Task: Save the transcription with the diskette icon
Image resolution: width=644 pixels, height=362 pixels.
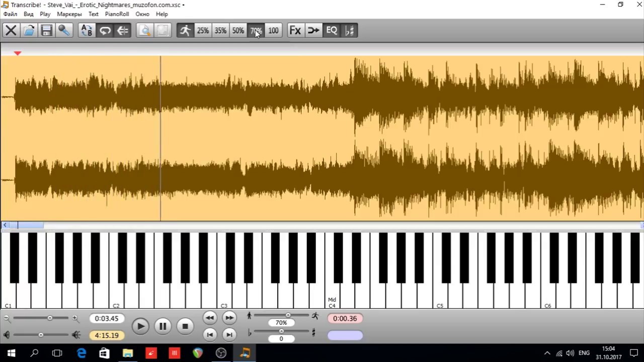Action: coord(46,30)
